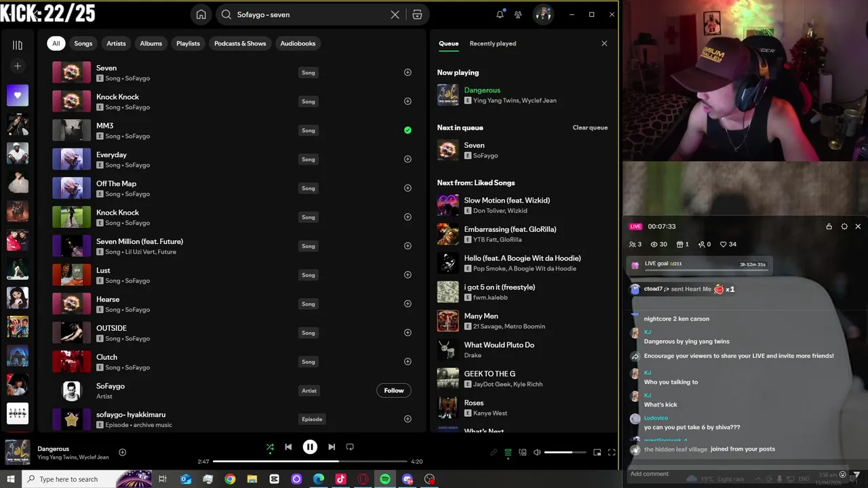The image size is (868, 488).
Task: Open the Dangerous album art thumbnail
Action: point(18,452)
